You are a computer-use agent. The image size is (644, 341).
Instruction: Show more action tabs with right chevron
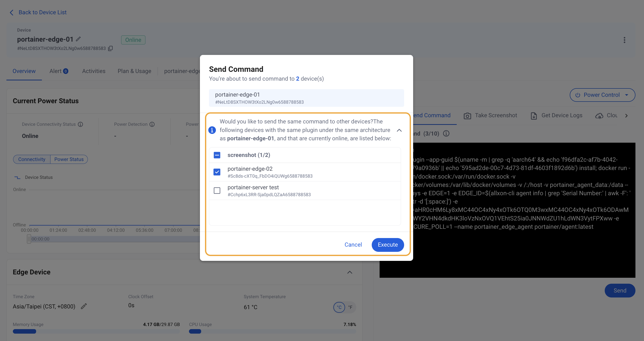[x=626, y=116]
